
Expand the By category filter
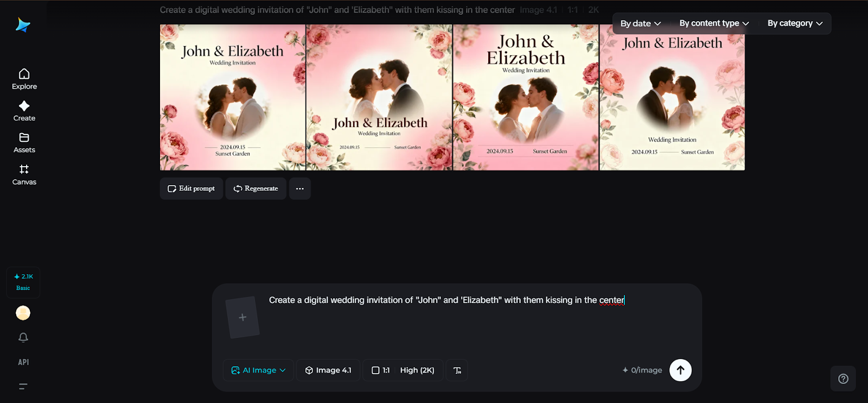click(795, 23)
